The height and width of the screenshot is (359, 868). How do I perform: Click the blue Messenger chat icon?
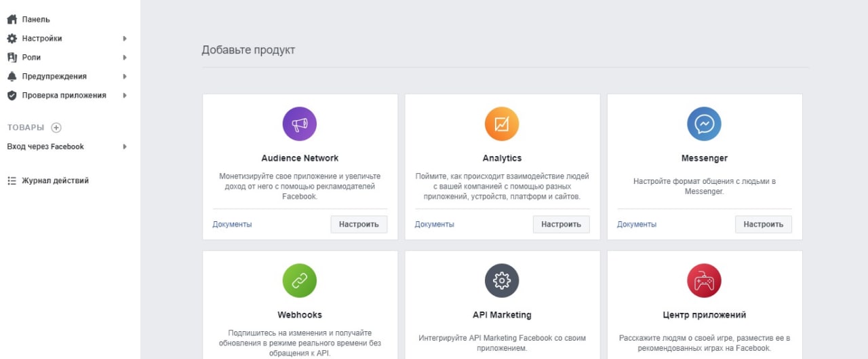click(x=704, y=124)
